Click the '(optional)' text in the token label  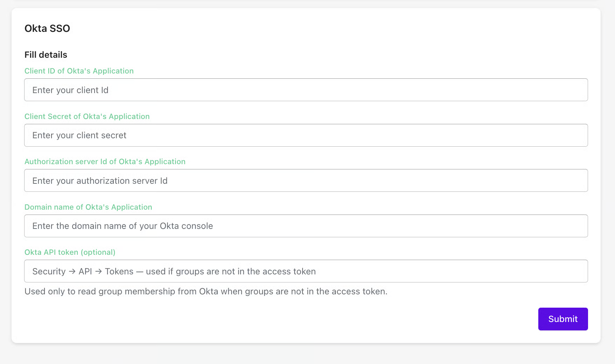98,252
